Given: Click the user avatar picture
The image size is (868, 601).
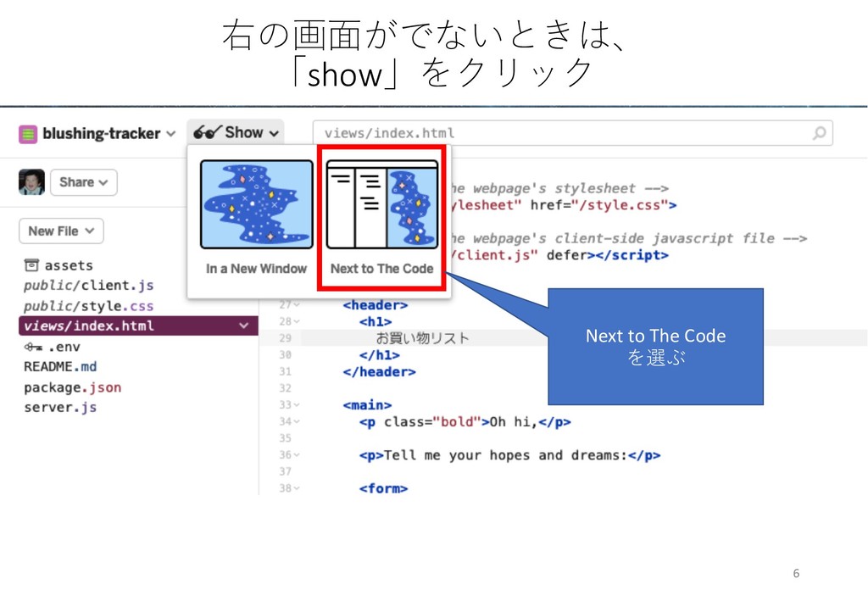Looking at the screenshot, I should [x=31, y=182].
